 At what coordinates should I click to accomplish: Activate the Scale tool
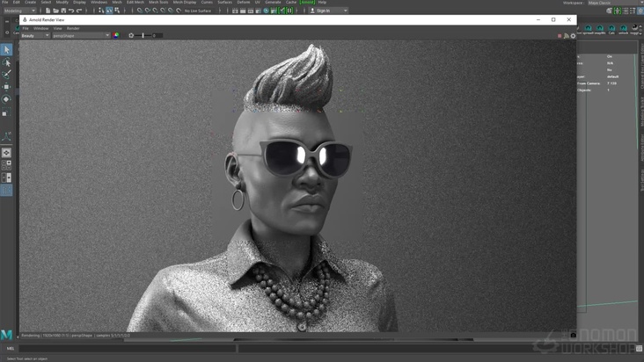[x=6, y=112]
